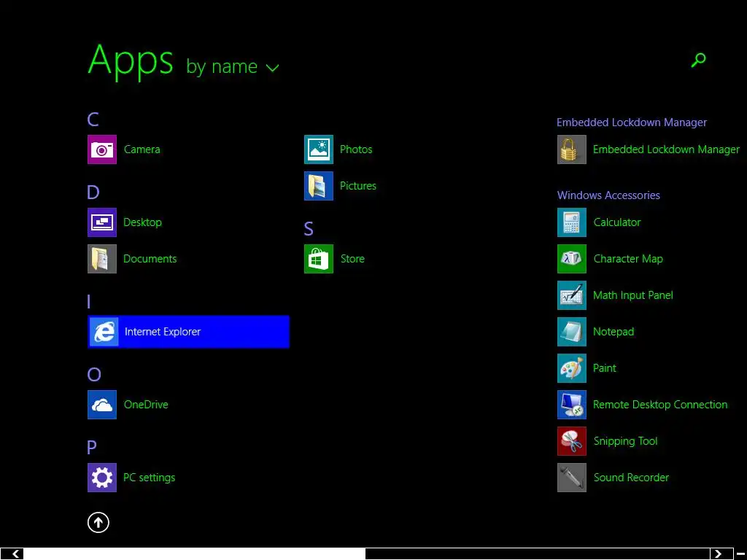
Task: Click the search magnifier icon
Action: (698, 60)
